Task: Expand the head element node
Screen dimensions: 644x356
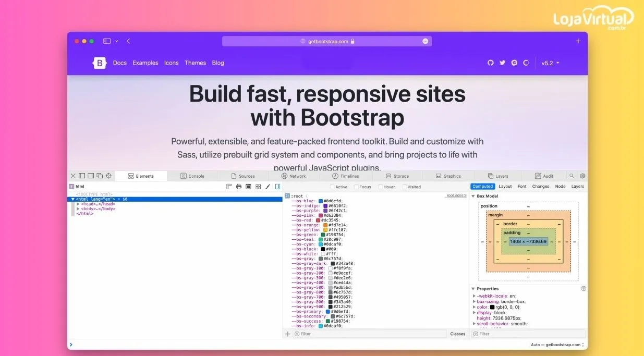Action: point(78,204)
